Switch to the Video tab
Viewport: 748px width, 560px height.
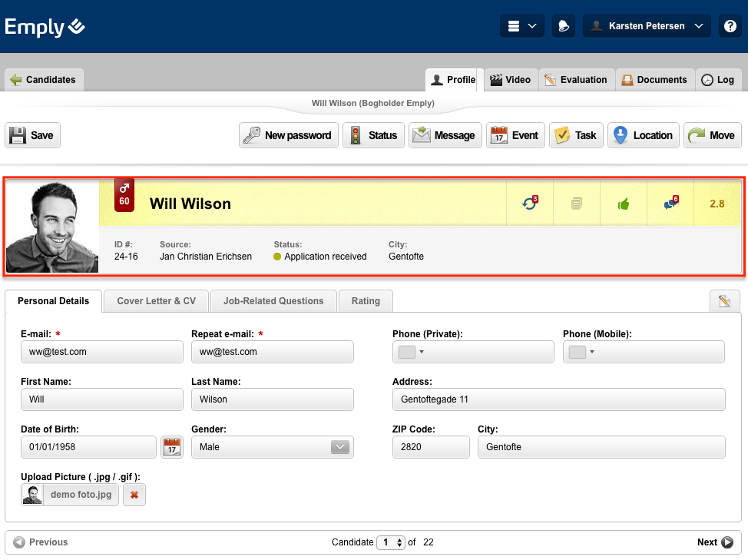coord(511,80)
